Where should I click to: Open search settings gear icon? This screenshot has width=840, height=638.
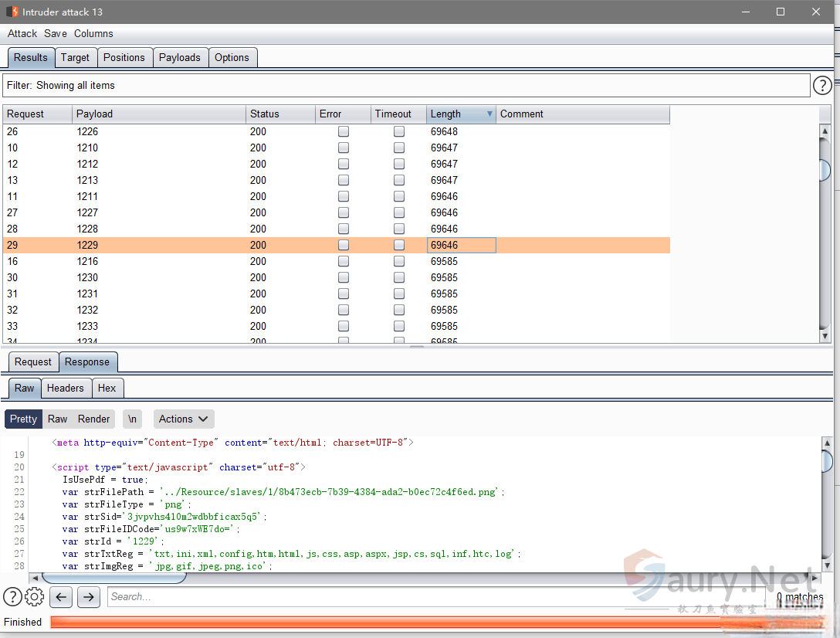pyautogui.click(x=34, y=596)
